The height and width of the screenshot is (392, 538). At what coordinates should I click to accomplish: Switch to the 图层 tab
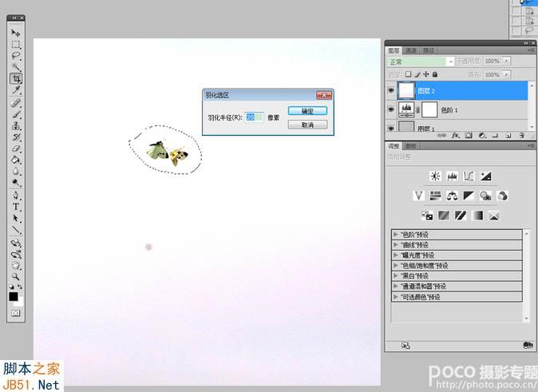click(x=394, y=51)
